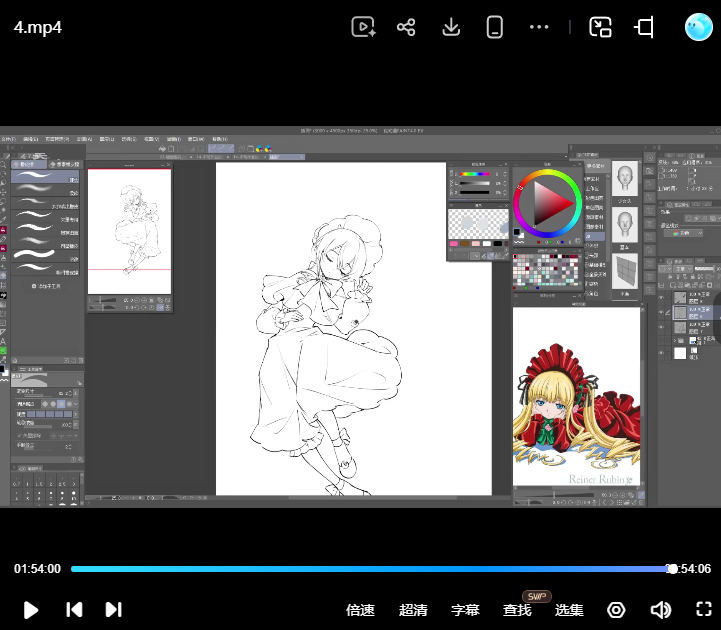Image resolution: width=721 pixels, height=630 pixels.
Task: Click the navigator sketch preview thumbnail
Action: coord(129,231)
